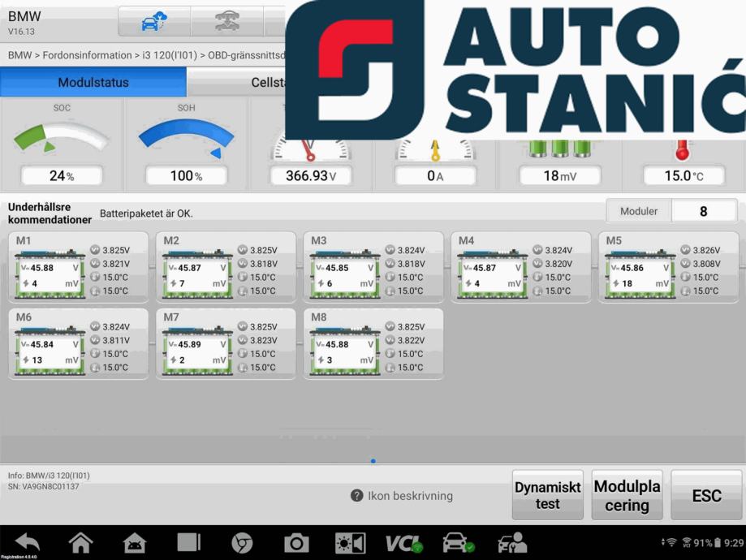
Task: Open the MaxiSys home robot icon
Action: click(135, 542)
